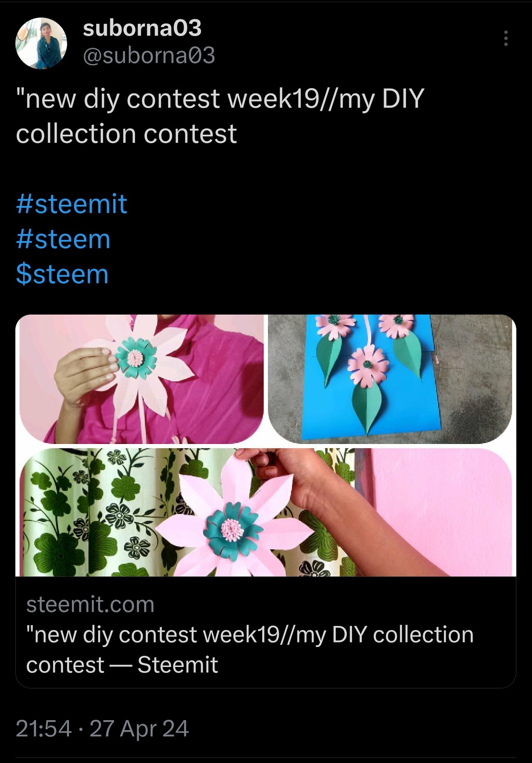The width and height of the screenshot is (532, 763).
Task: Open the three-dot more options menu
Action: coord(505,38)
